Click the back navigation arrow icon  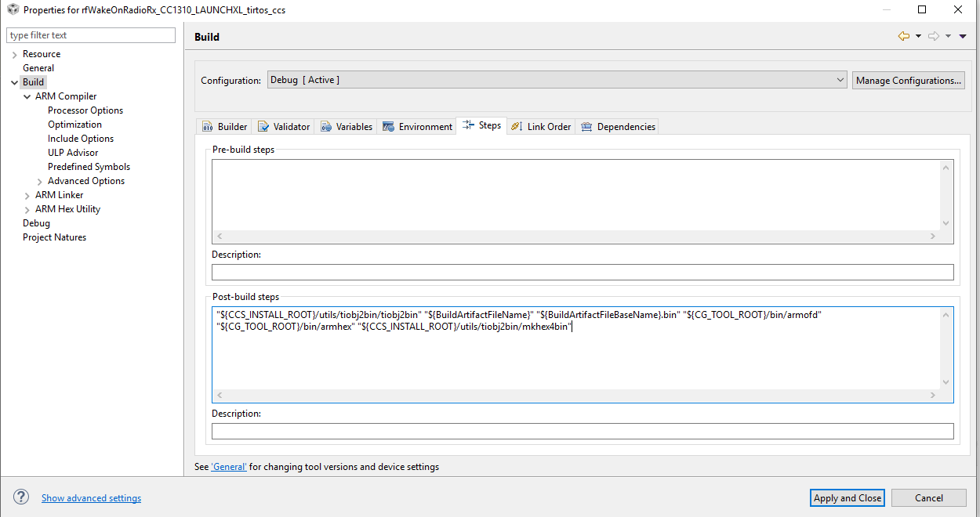pos(904,36)
